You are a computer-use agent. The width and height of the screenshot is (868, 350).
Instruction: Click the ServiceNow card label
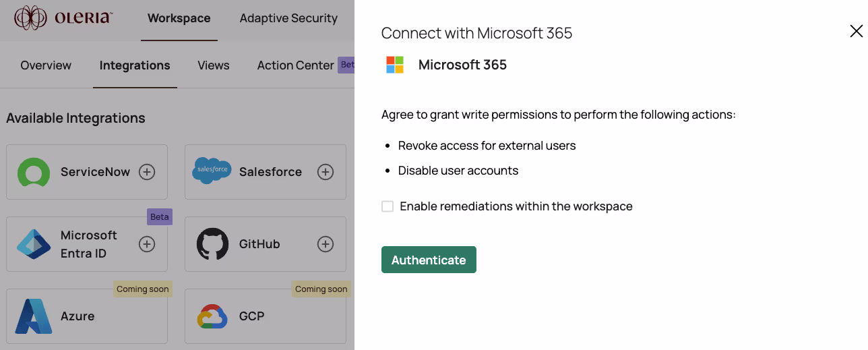coord(95,172)
